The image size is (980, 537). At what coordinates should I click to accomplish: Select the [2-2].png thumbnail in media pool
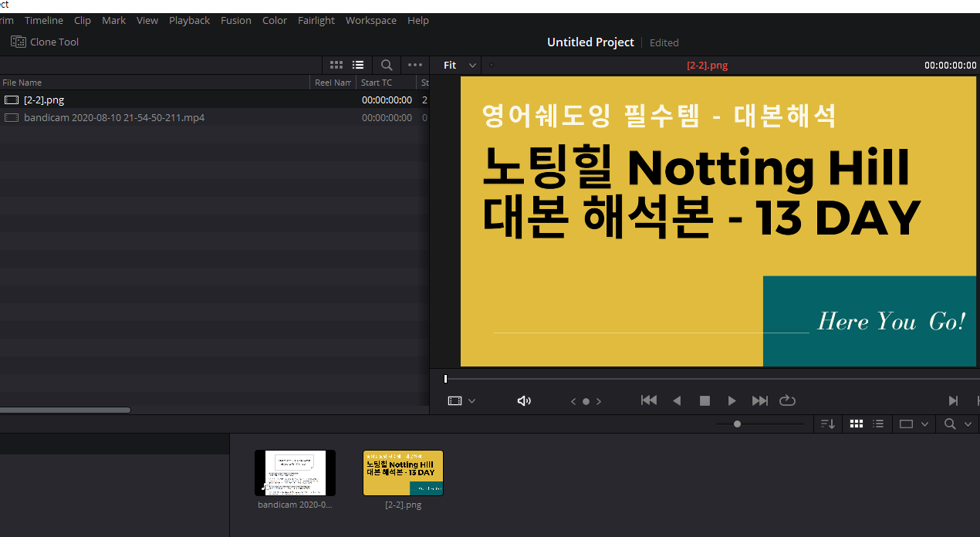pos(403,473)
